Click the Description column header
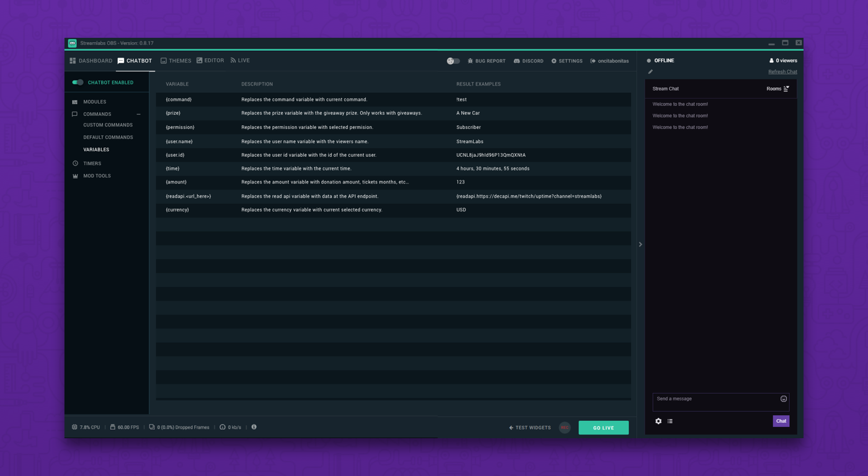This screenshot has width=868, height=476. [257, 84]
